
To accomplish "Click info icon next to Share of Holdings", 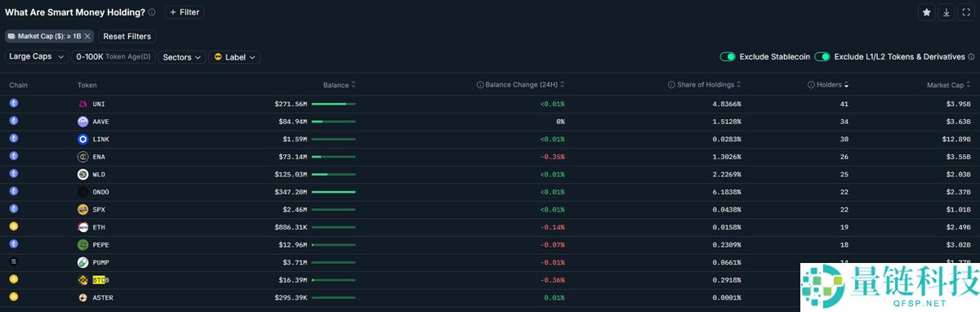I will pos(671,85).
